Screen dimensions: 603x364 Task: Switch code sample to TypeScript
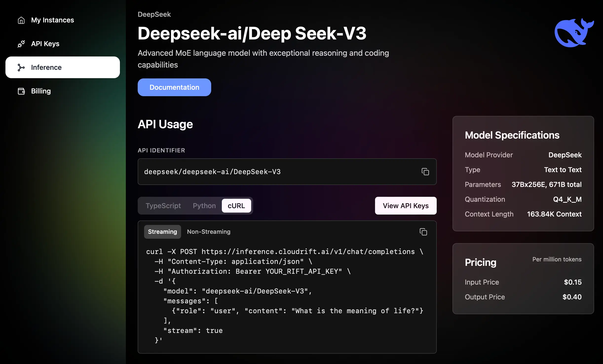tap(163, 206)
